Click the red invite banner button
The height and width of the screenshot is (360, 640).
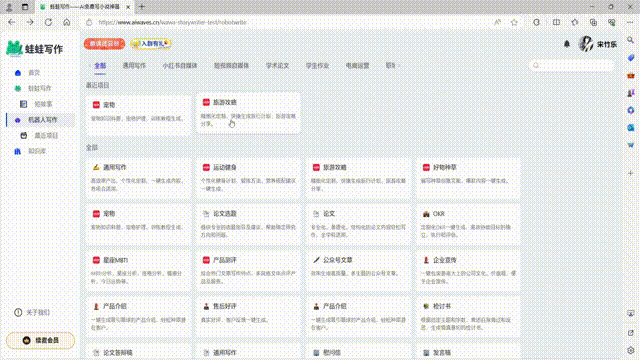104,44
